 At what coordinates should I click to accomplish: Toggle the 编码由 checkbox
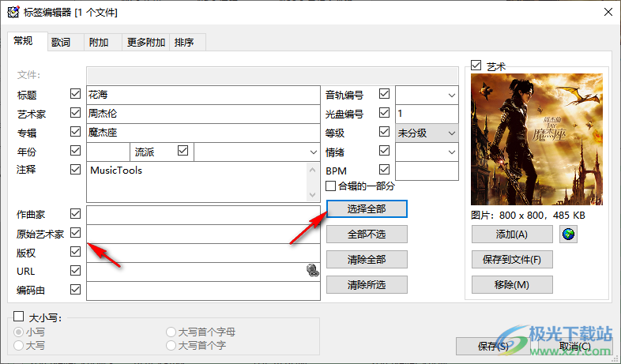tap(75, 290)
